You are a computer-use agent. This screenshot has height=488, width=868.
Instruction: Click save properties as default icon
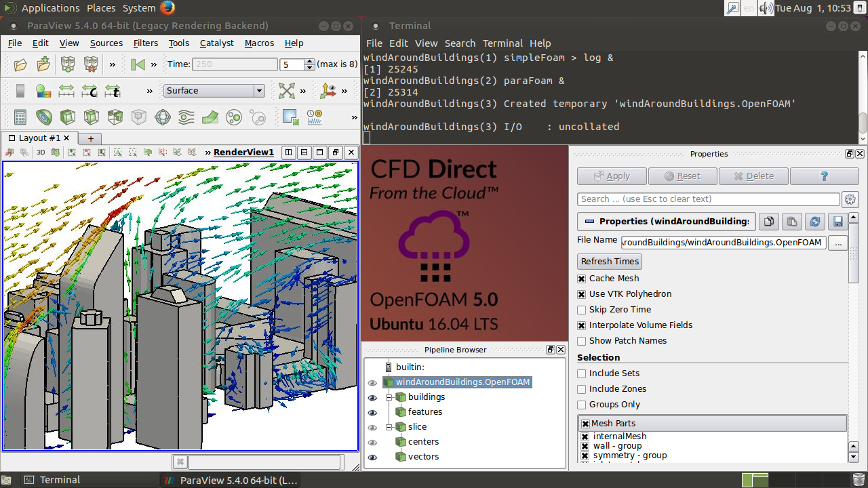[x=838, y=222]
